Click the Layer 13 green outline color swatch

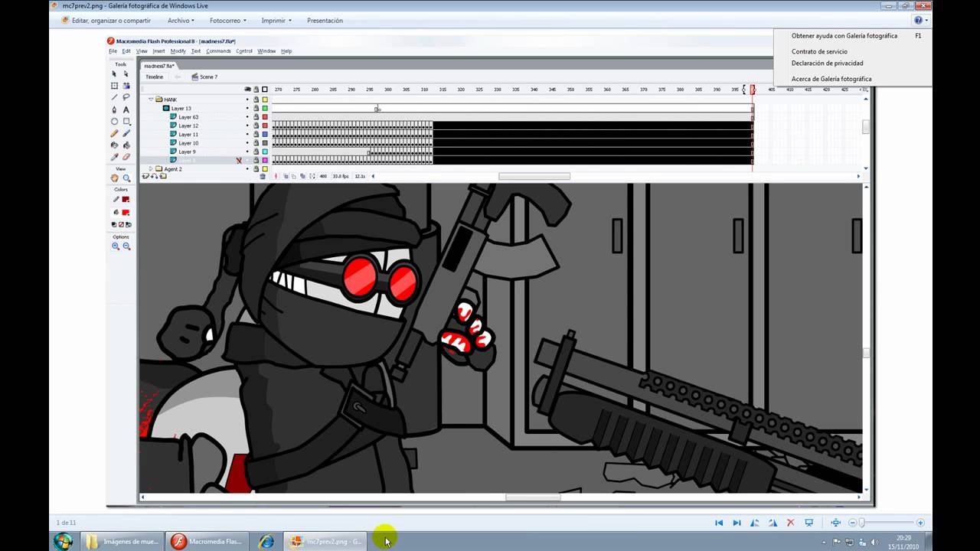(265, 108)
